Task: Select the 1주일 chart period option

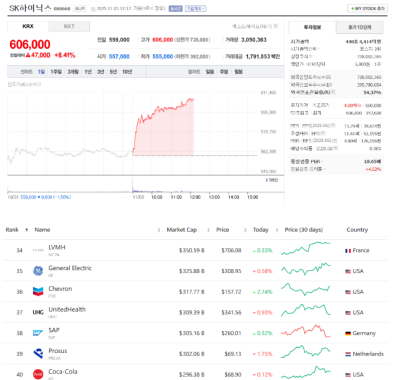Action: click(56, 72)
